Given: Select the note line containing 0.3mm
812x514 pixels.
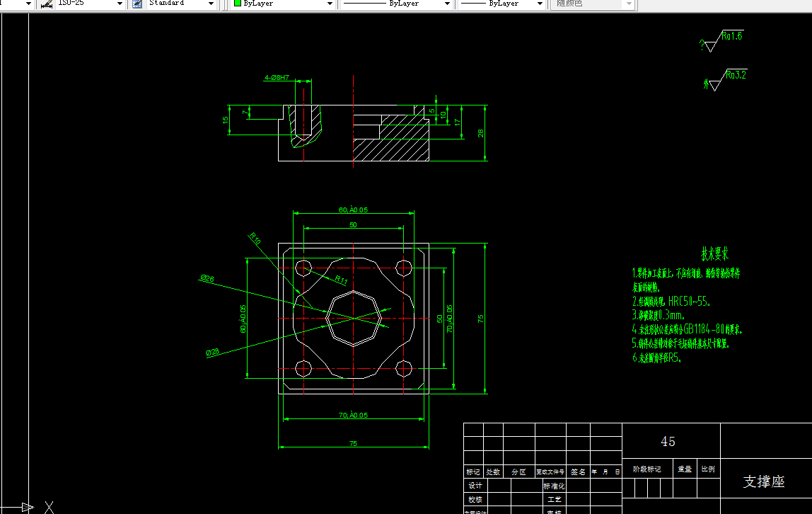Looking at the screenshot, I should pos(659,315).
